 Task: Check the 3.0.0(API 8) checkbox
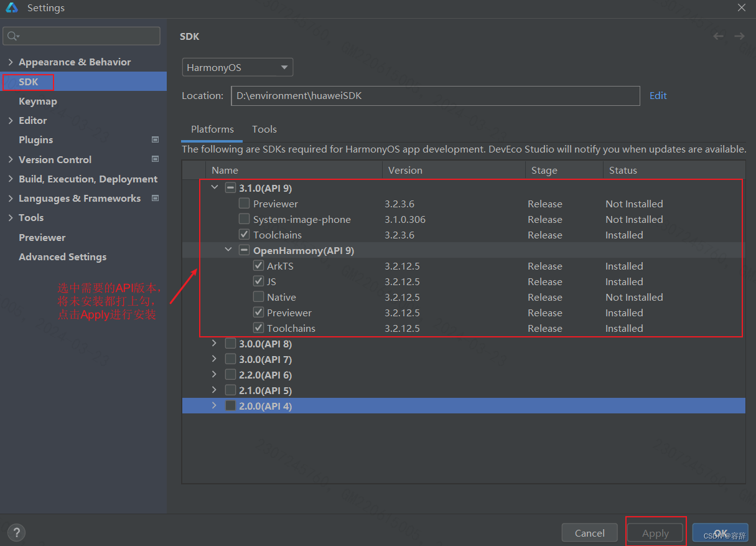coord(230,344)
